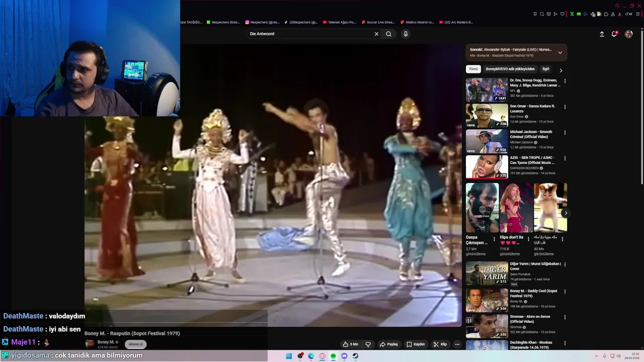Open the Boney M. channel link
Screen dimensions: 644x362
click(106, 342)
